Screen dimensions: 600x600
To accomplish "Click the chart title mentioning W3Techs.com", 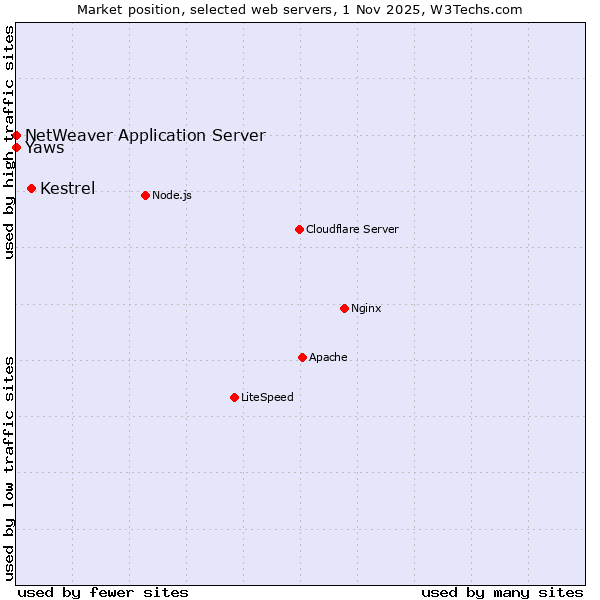I will coord(300,9).
